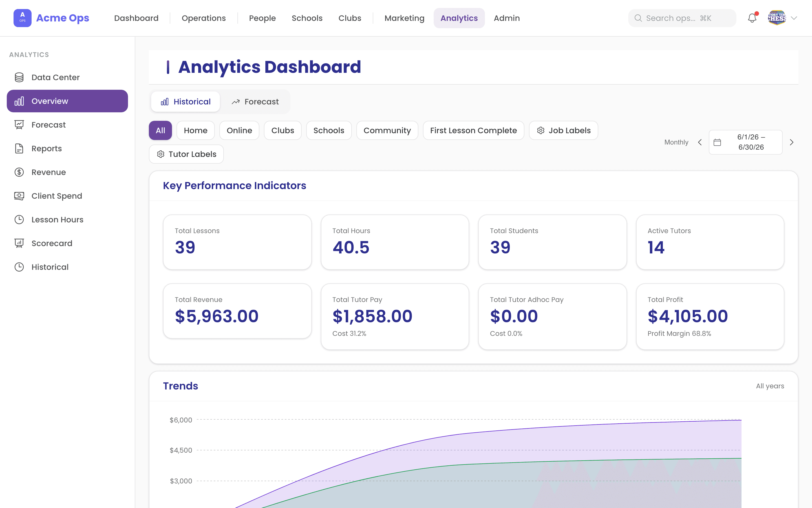Open the Dashboard nav item
812x508 pixels.
(136, 18)
